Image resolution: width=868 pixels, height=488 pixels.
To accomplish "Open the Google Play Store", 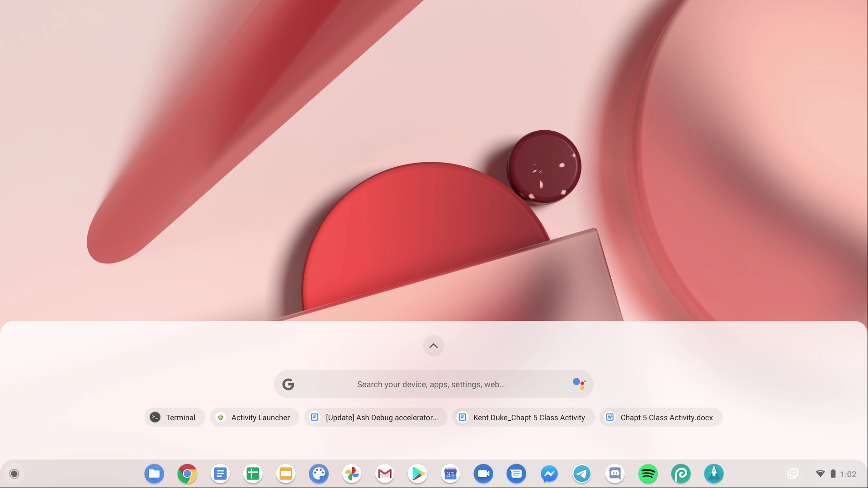I will click(x=417, y=473).
